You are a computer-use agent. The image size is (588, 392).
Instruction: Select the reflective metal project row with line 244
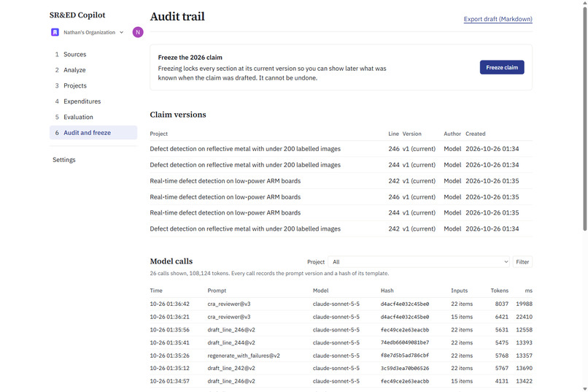click(341, 165)
